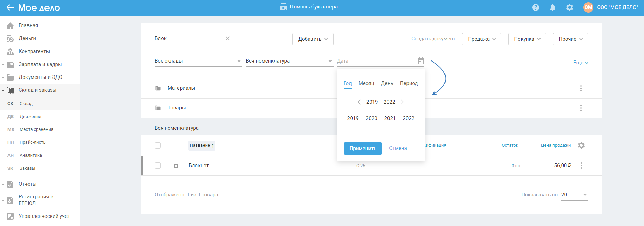The height and width of the screenshot is (226, 644).
Task: Open the table column settings gear
Action: click(x=581, y=145)
